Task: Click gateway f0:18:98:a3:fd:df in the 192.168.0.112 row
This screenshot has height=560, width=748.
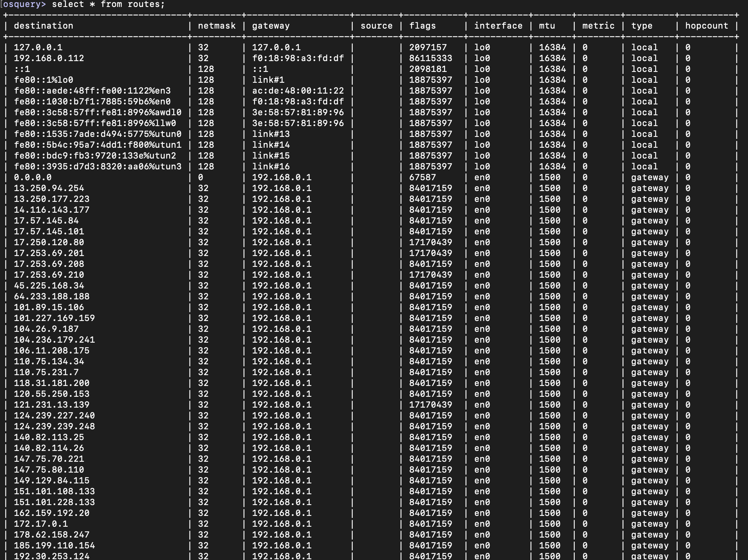Action: [x=298, y=58]
